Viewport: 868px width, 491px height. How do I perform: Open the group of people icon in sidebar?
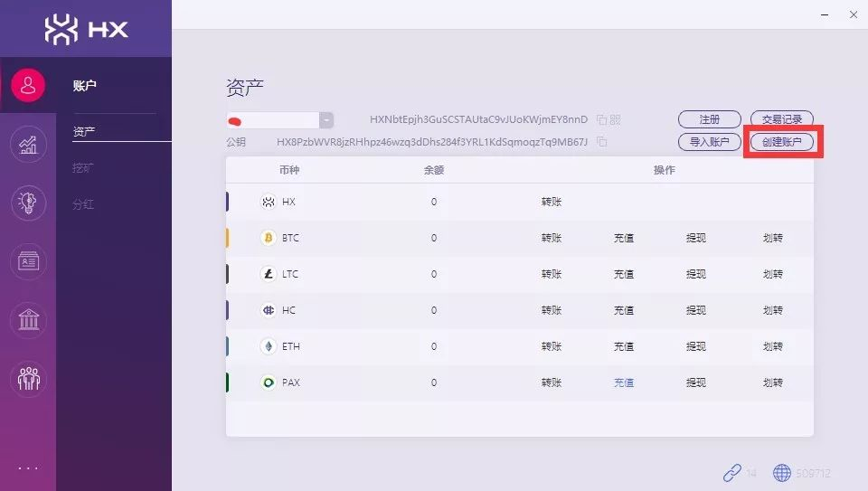(x=28, y=379)
